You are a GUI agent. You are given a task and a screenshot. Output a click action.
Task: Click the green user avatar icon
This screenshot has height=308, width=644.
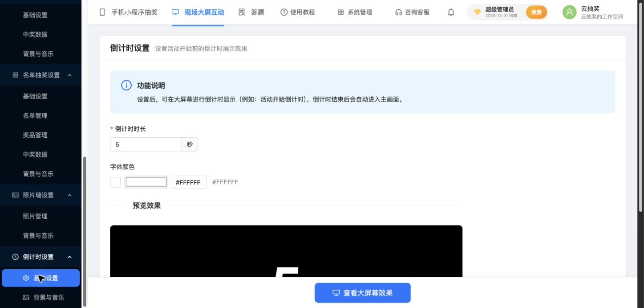click(x=569, y=12)
